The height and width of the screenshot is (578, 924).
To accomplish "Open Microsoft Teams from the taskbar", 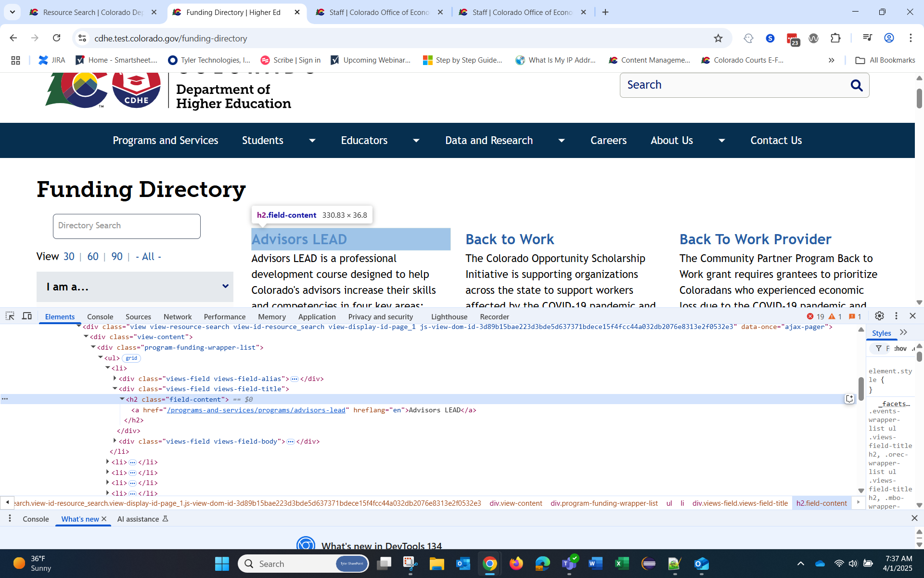I will click(569, 564).
